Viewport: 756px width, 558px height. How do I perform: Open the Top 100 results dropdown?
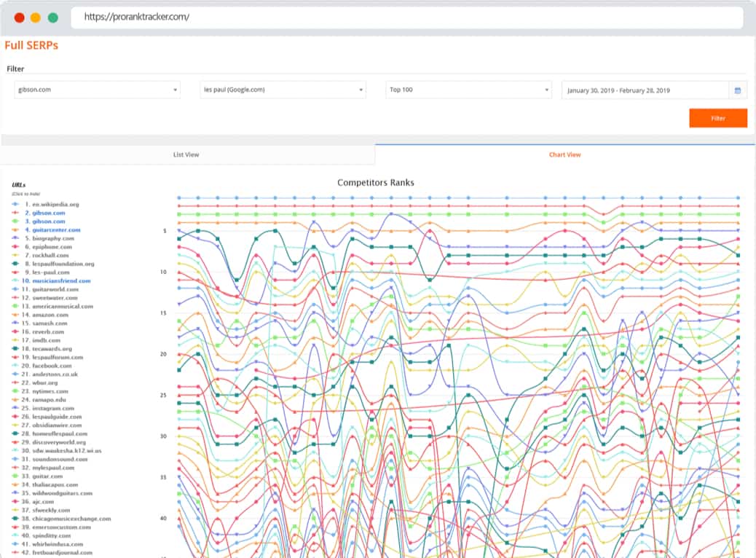[x=468, y=90]
